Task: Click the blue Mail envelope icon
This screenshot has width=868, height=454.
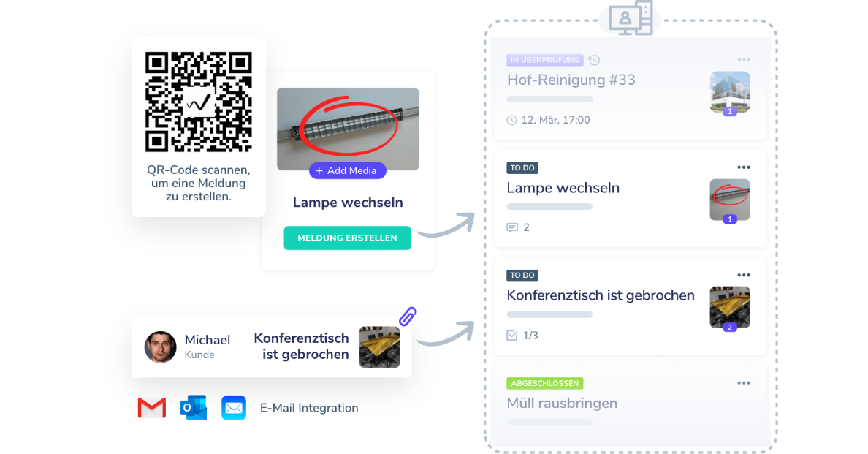Action: 234,408
